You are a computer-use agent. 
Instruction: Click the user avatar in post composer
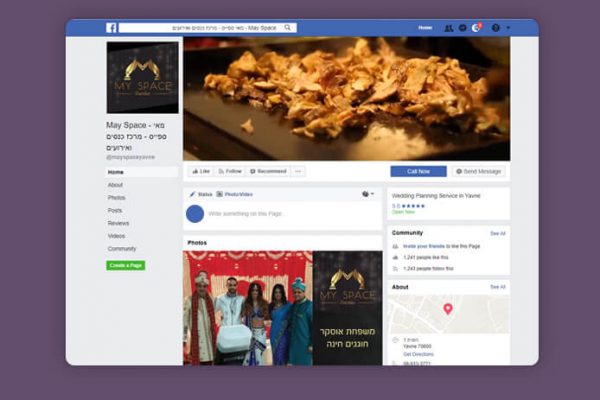click(x=195, y=213)
